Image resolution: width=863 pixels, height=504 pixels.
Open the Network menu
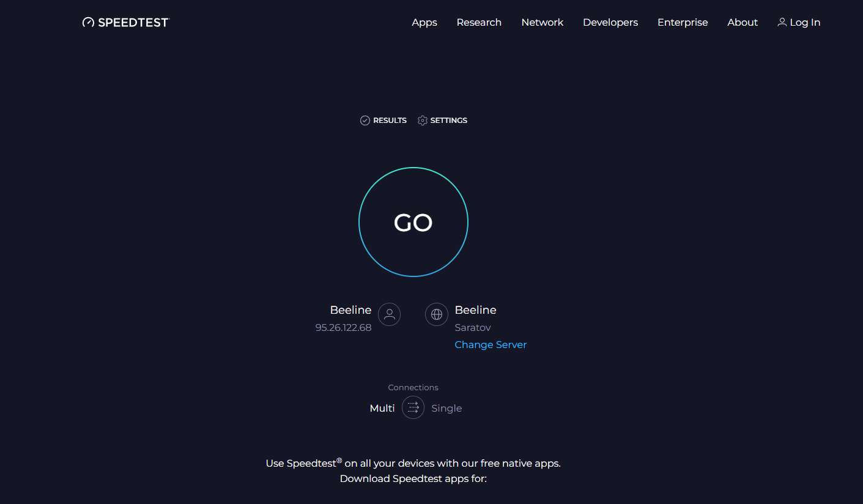click(543, 22)
